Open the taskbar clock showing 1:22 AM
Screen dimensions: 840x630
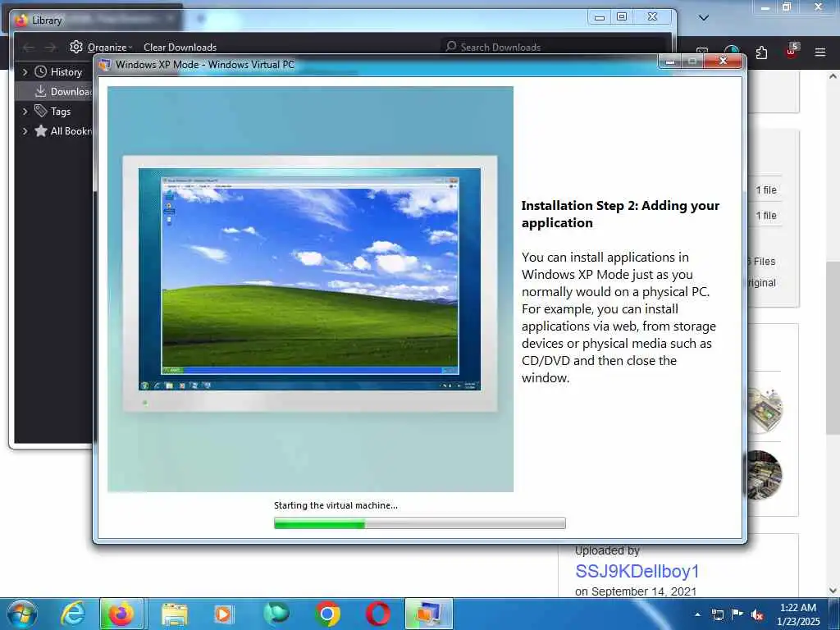point(797,614)
